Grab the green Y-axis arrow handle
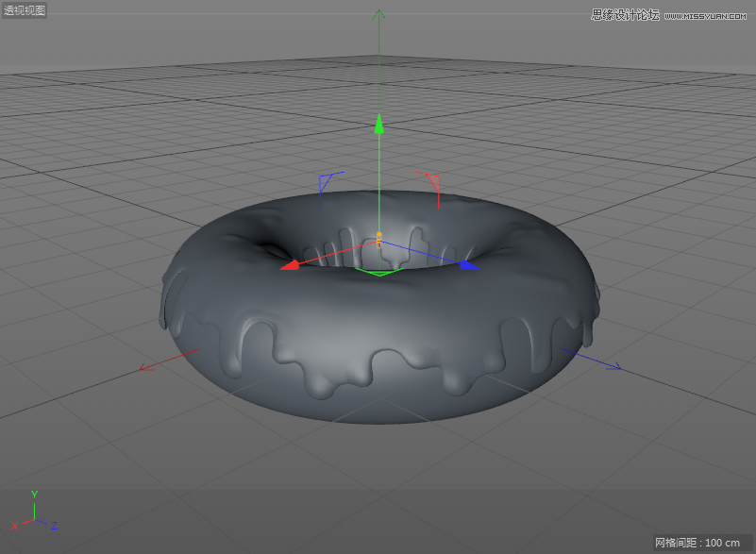This screenshot has height=554, width=756. (x=378, y=124)
